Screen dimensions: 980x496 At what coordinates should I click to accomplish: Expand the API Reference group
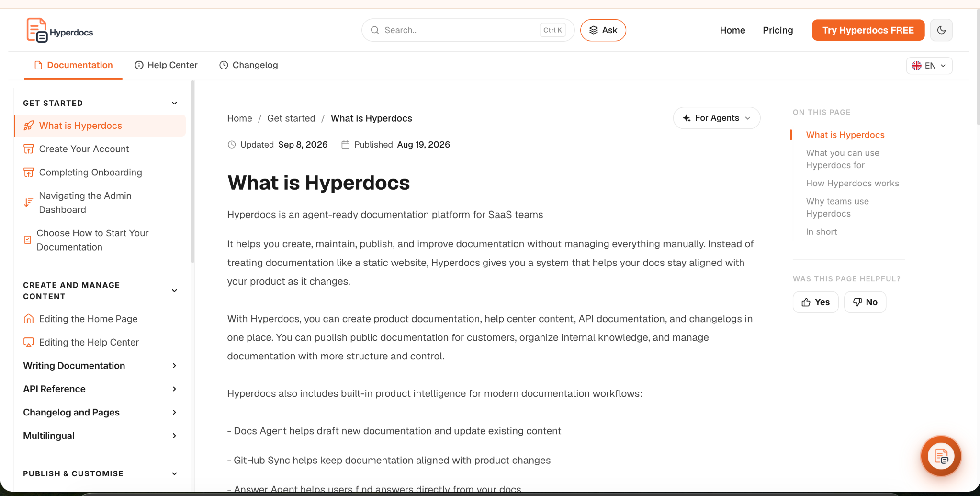100,389
